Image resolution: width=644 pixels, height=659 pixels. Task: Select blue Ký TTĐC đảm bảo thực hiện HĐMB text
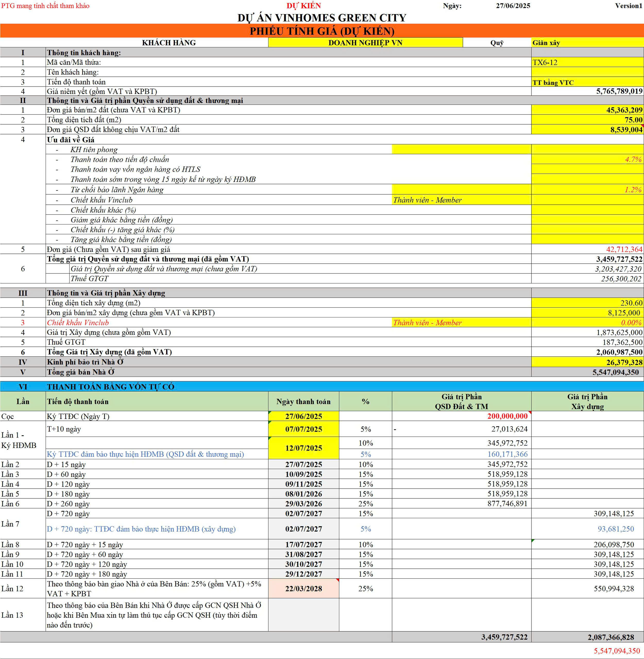click(x=146, y=454)
